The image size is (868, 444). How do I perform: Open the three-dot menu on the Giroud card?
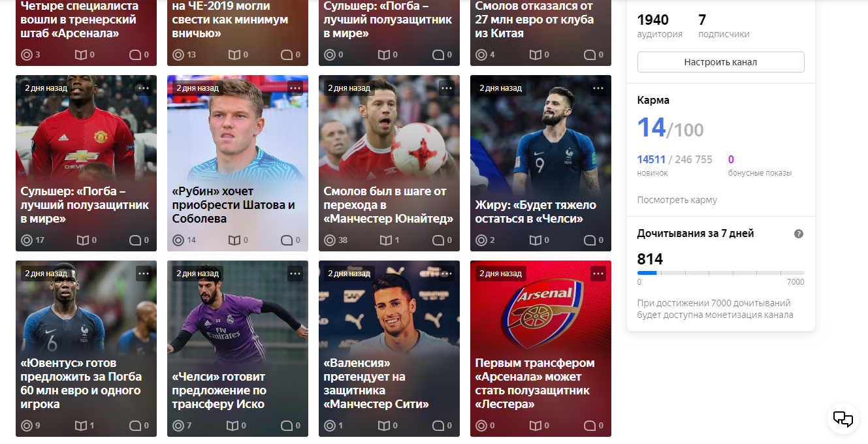pyautogui.click(x=598, y=88)
